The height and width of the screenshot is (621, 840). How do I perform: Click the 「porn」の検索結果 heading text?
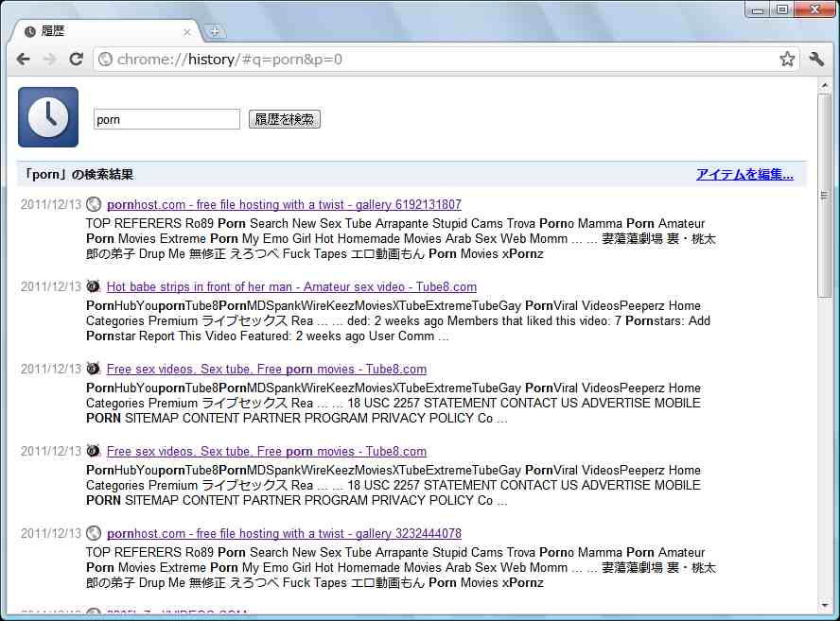pos(79,175)
